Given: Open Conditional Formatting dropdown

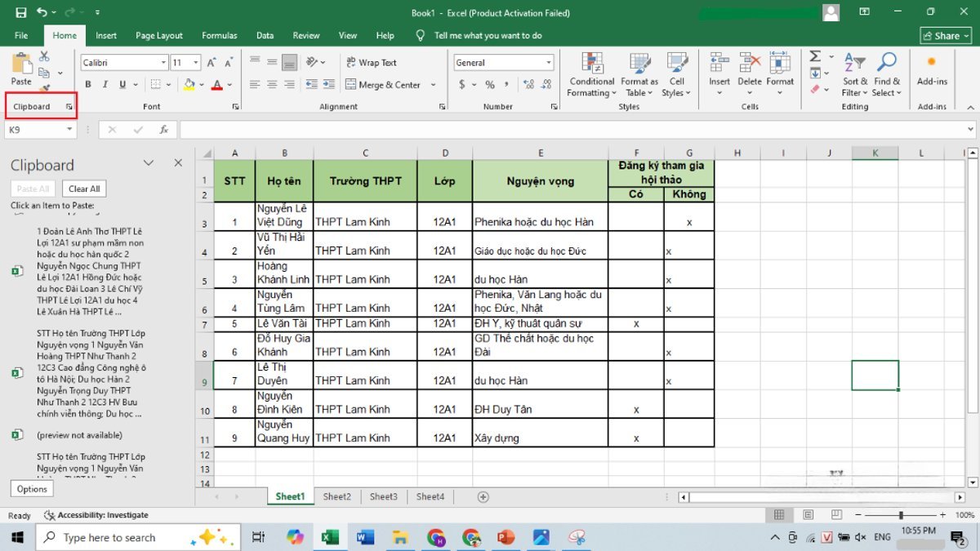Looking at the screenshot, I should pyautogui.click(x=592, y=74).
